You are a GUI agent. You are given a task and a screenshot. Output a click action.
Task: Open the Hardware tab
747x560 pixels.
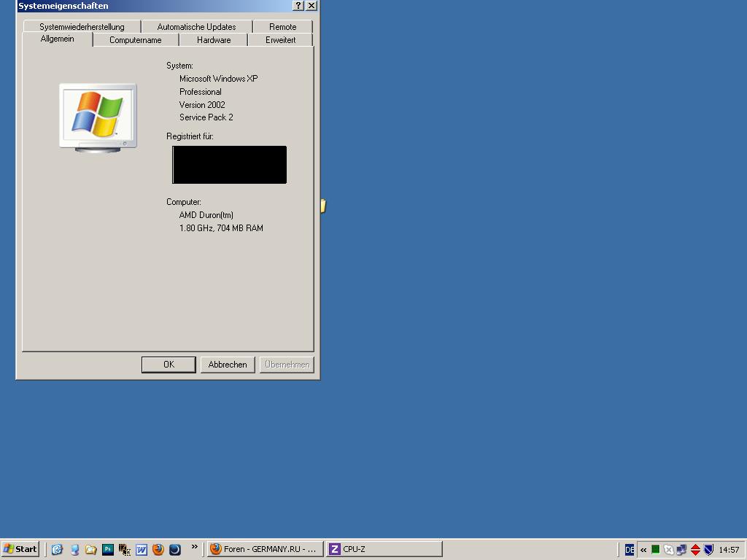click(214, 40)
